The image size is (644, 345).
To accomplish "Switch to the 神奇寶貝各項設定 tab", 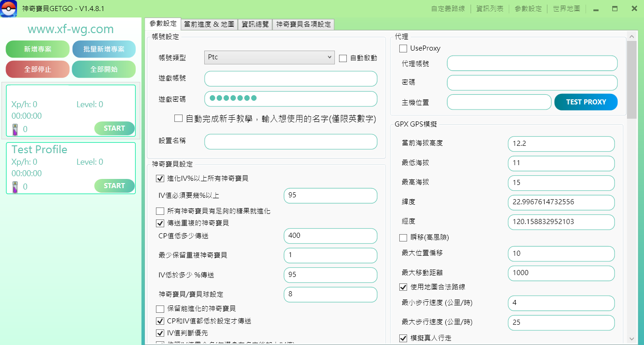I will [304, 24].
